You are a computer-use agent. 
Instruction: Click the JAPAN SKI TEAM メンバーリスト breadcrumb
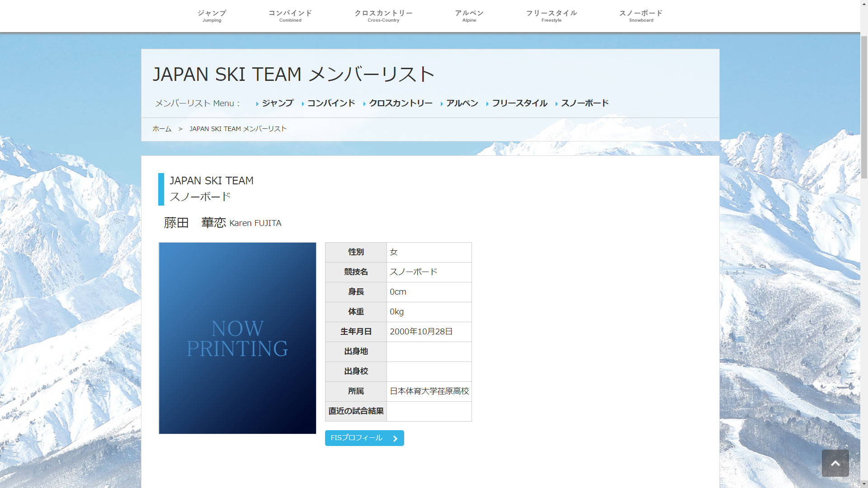(238, 129)
